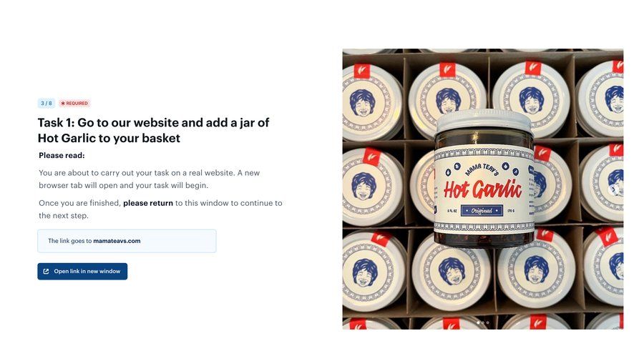Click the blue 'Original' banner on the jar label
This screenshot has width=644, height=346.
(482, 211)
